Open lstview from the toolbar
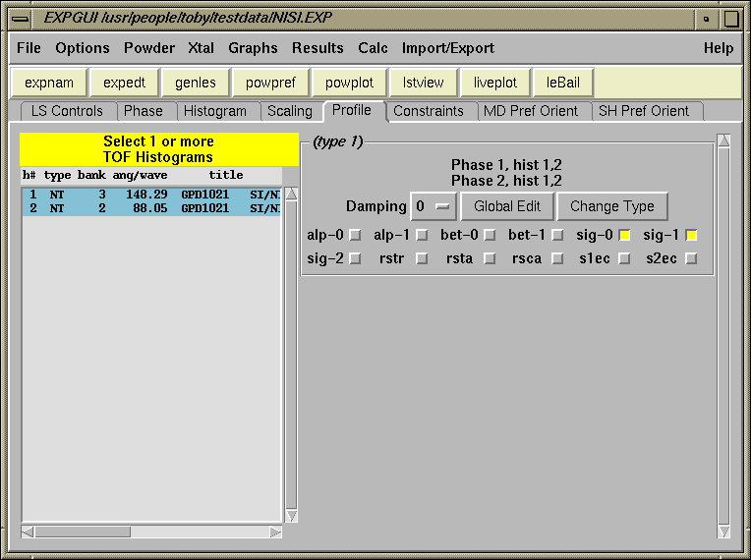 pyautogui.click(x=423, y=83)
